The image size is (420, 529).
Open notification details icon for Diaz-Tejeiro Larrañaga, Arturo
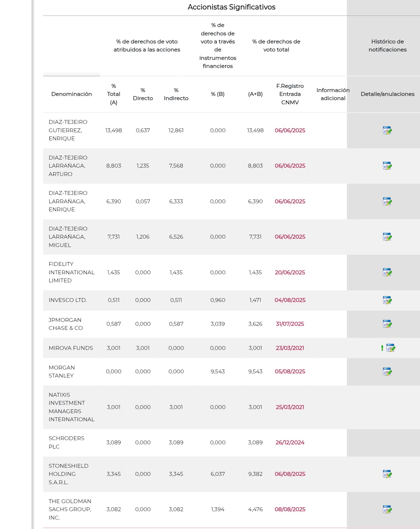[387, 166]
